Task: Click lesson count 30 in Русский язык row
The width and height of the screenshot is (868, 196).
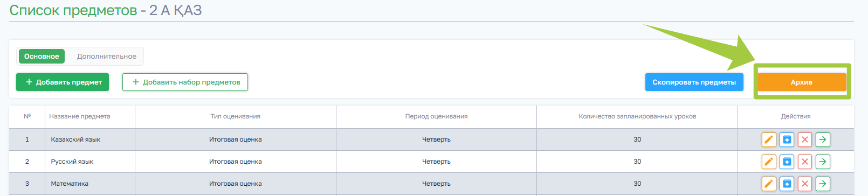Action: coord(637,162)
